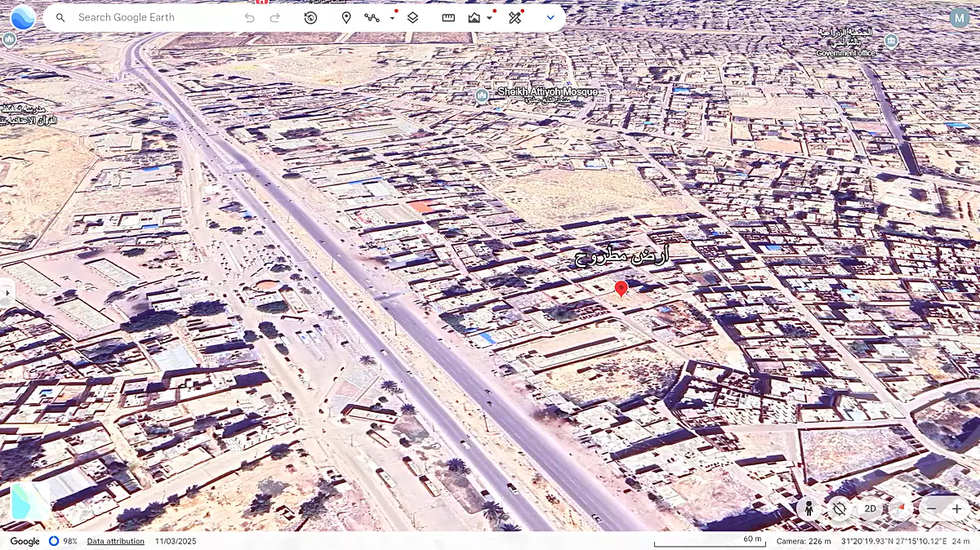Expand the map style dropdown arrow
980x550 pixels.
489,17
